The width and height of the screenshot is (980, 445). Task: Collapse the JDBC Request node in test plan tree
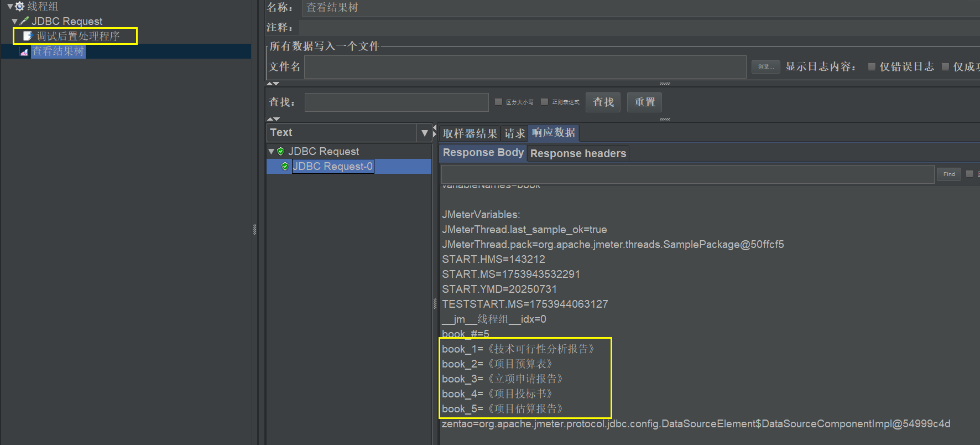14,21
